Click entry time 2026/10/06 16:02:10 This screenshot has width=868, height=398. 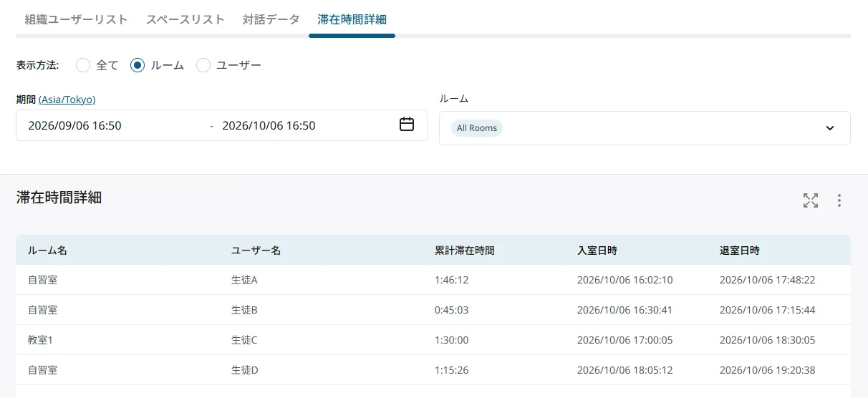[x=625, y=280]
